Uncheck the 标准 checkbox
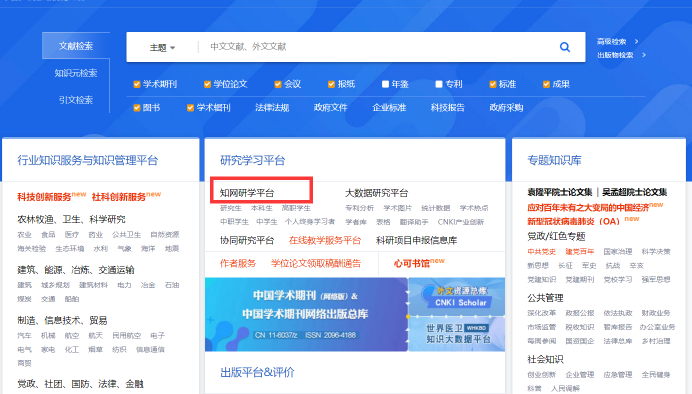The width and height of the screenshot is (692, 394). 493,84
